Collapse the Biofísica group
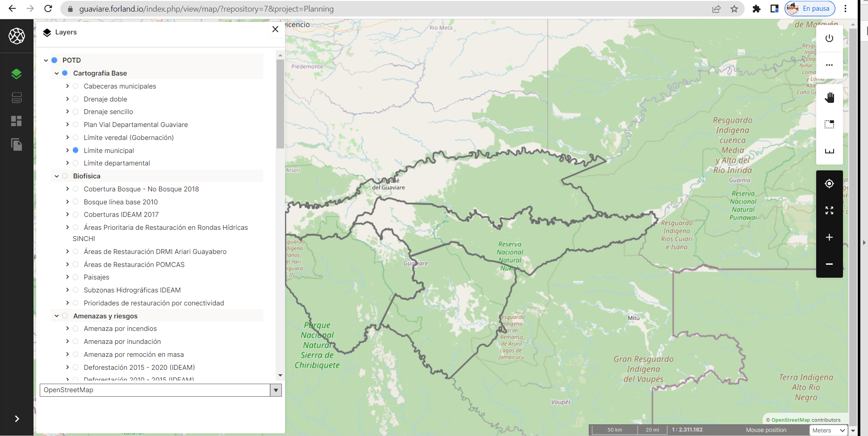 click(57, 176)
